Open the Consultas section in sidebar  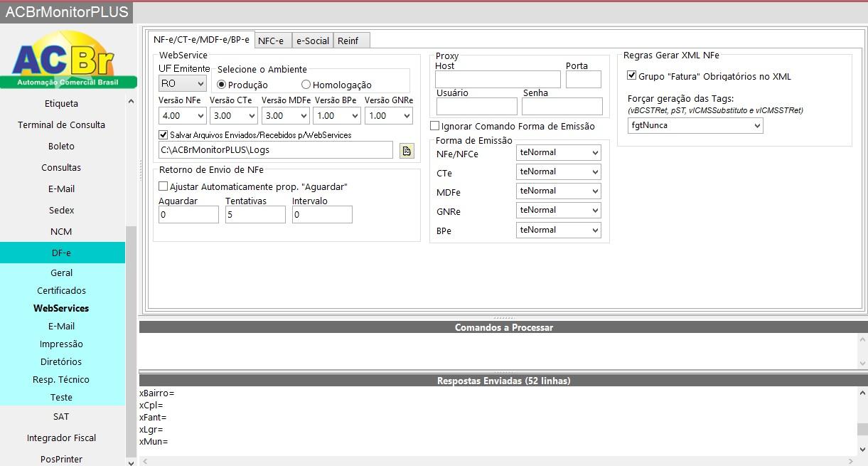click(x=62, y=167)
